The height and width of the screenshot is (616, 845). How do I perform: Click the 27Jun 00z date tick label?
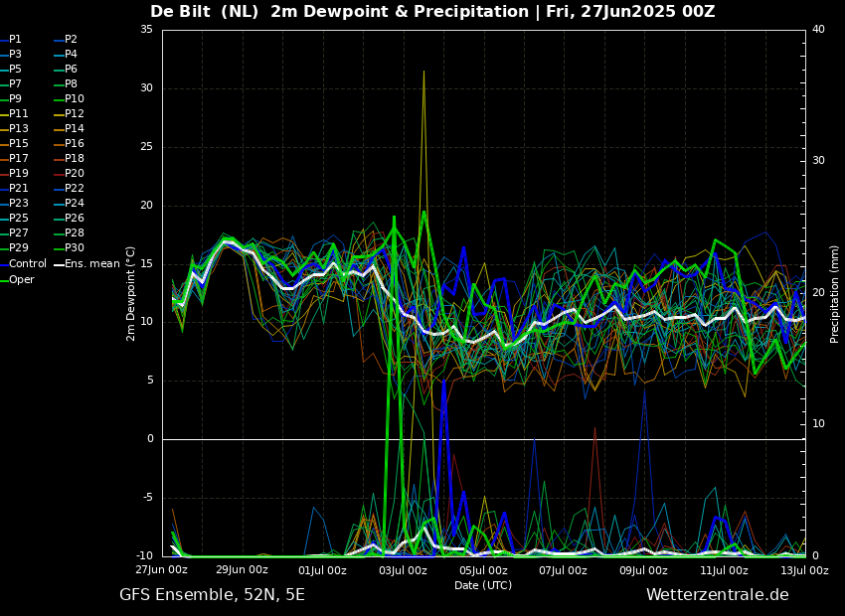click(162, 570)
